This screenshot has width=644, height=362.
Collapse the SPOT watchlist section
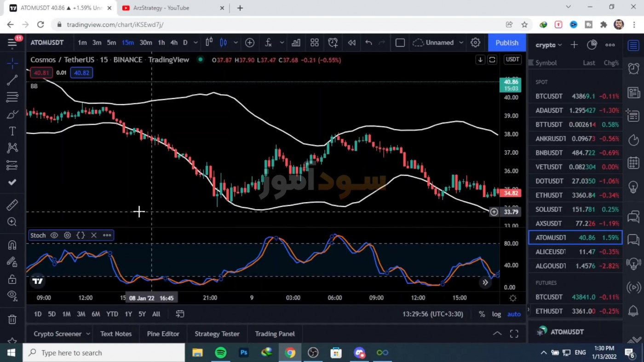(541, 82)
